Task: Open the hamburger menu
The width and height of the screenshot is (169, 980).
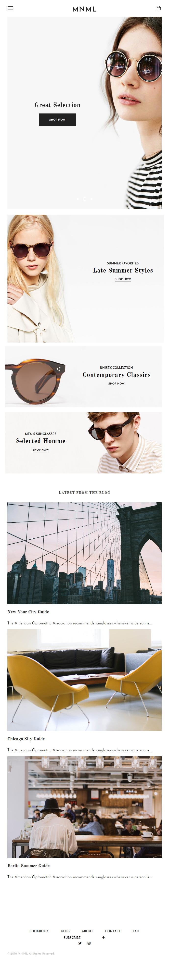Action: tap(10, 8)
